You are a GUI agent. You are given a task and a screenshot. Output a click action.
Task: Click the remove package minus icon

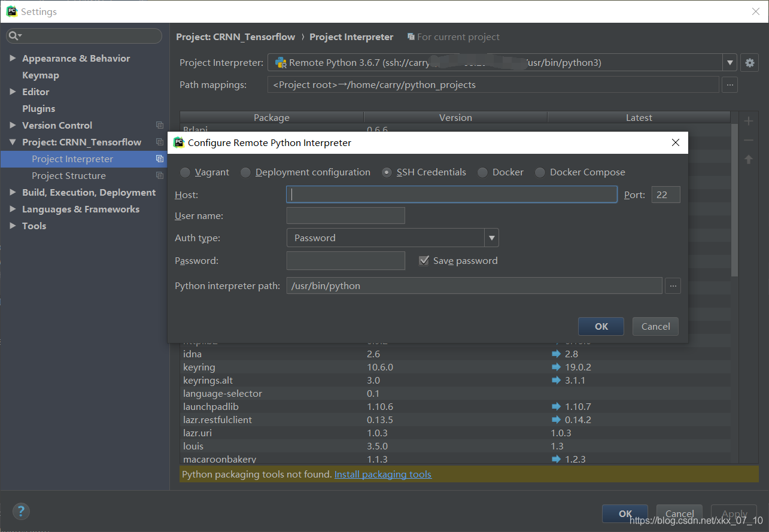click(x=749, y=141)
